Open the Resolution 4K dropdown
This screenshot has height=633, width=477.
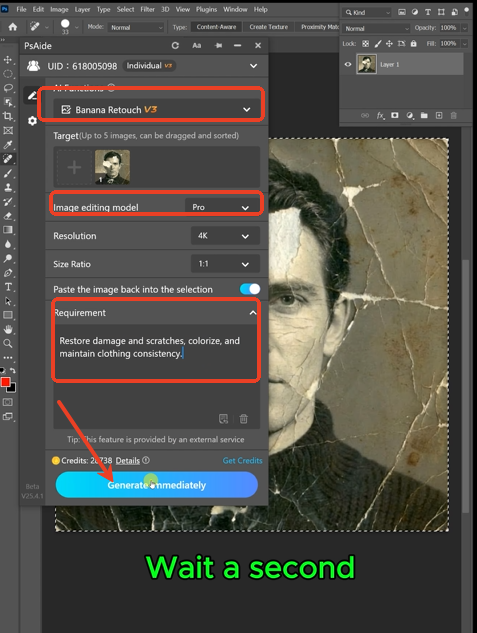[225, 236]
